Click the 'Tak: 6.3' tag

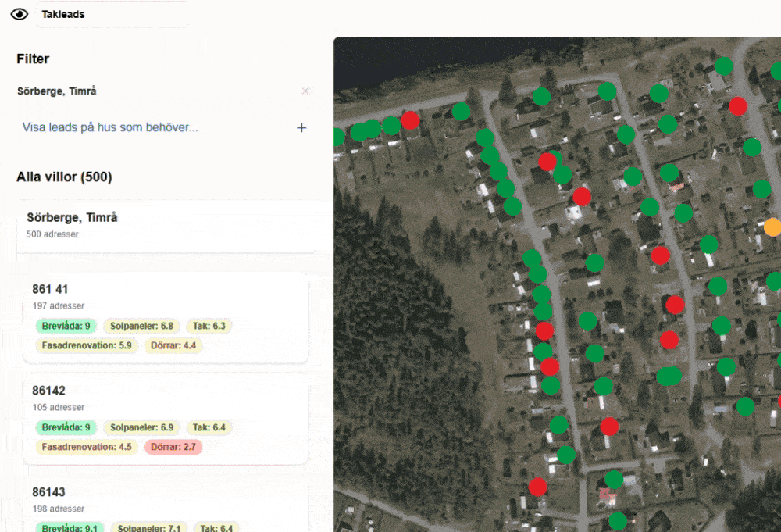[209, 327]
